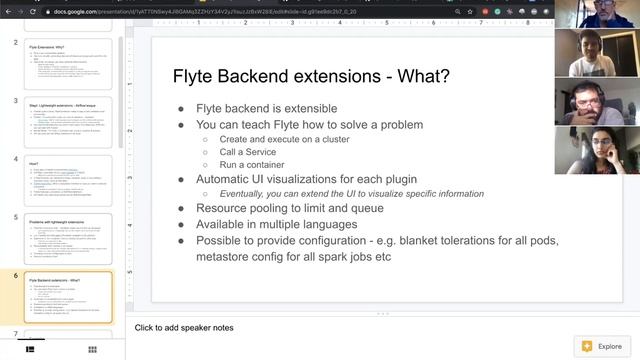Click the magnifier zoom icon in address bar
This screenshot has height=360, width=640.
(458, 12)
